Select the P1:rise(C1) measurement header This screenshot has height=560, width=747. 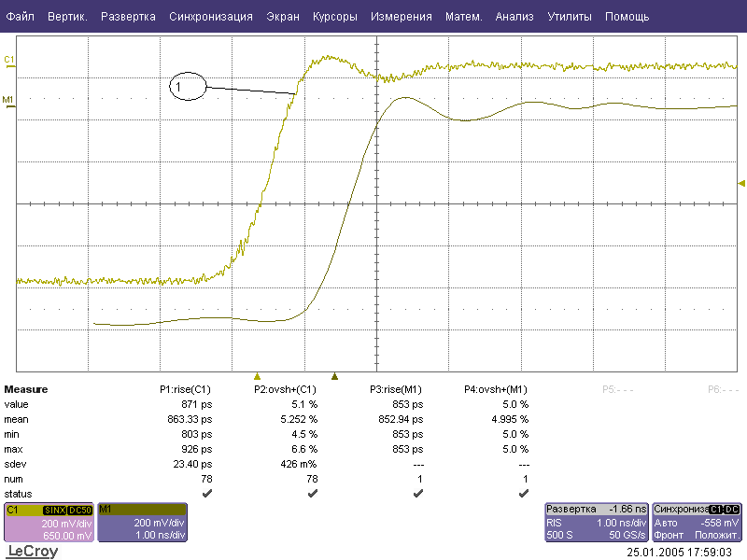click(x=186, y=389)
